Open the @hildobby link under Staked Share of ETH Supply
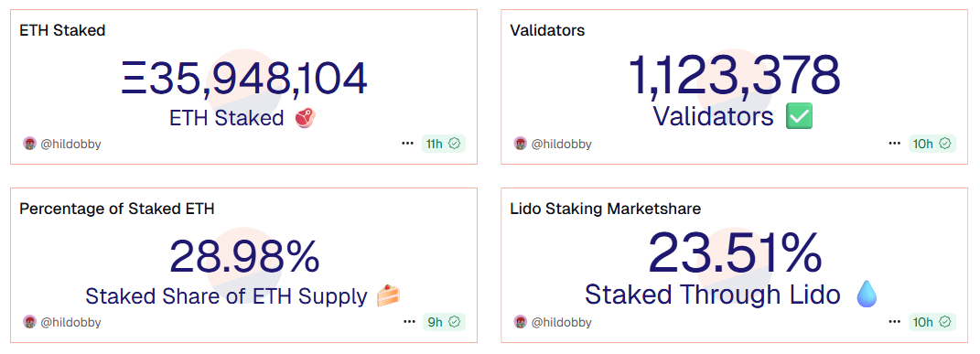This screenshot has height=354, width=980. (70, 322)
